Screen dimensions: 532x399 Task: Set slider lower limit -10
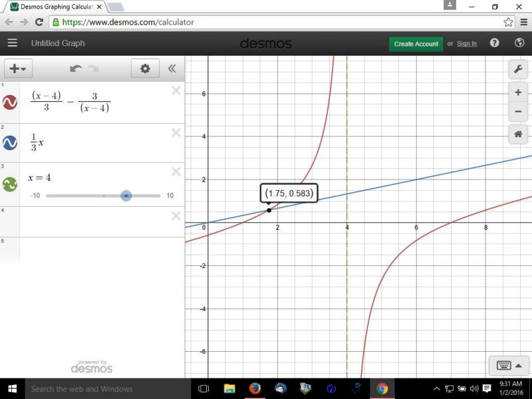pos(35,196)
